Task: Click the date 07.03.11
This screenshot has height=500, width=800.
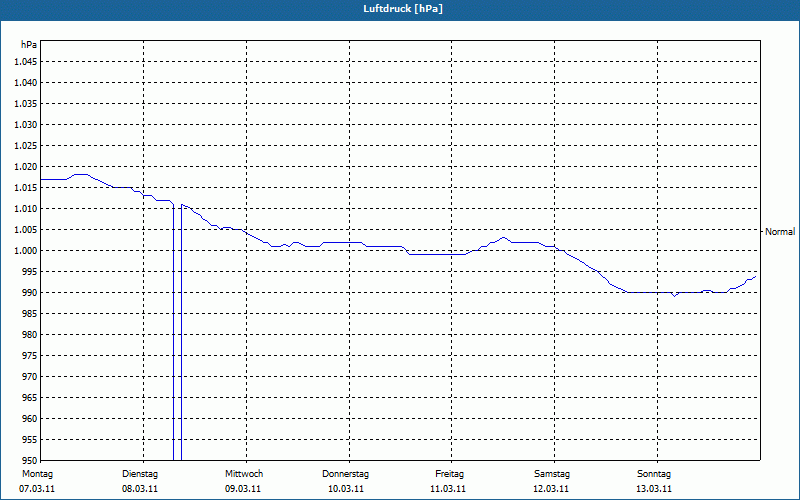Action: [37, 489]
